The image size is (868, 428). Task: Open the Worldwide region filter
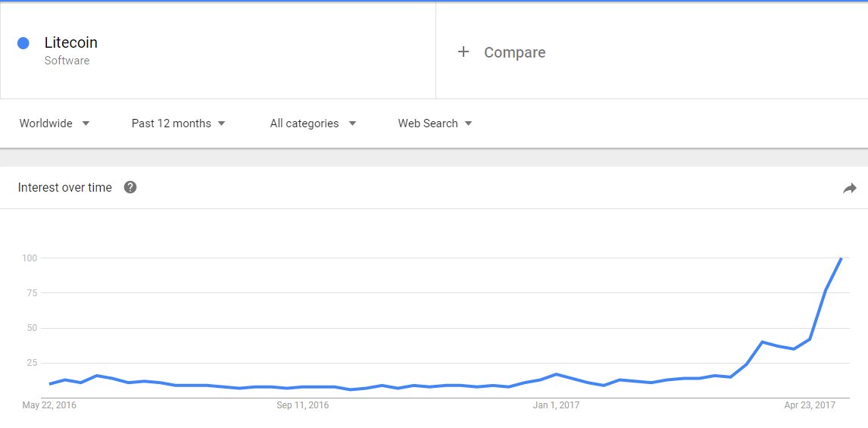tap(55, 123)
